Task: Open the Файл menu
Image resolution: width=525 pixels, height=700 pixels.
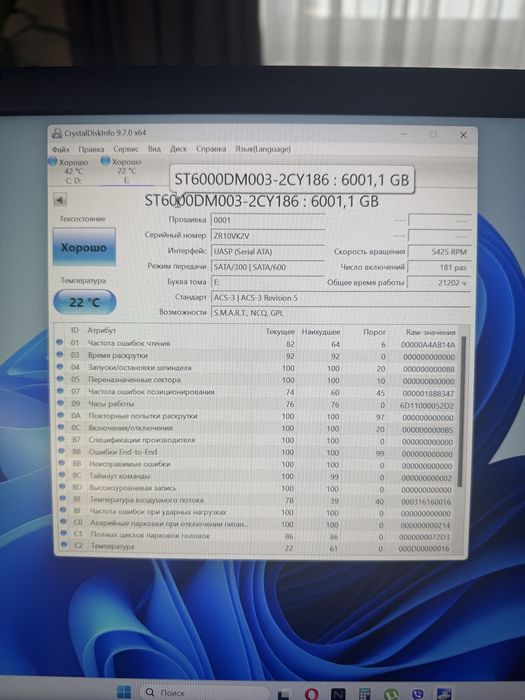Action: click(x=60, y=149)
